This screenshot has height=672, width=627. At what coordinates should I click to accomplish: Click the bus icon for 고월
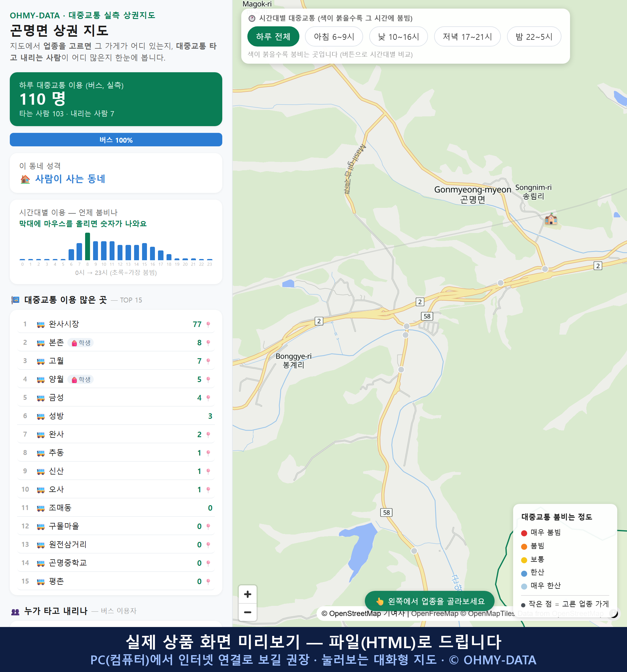click(40, 361)
